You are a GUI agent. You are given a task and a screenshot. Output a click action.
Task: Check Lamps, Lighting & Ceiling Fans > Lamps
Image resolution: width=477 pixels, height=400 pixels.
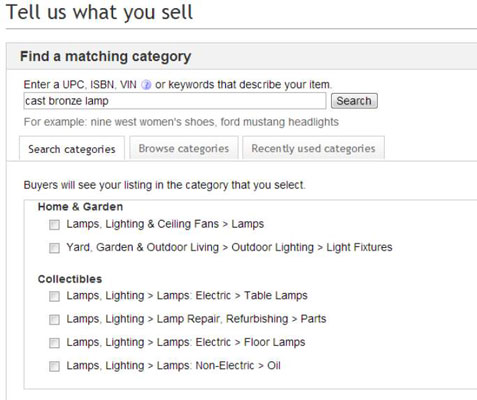[54, 225]
